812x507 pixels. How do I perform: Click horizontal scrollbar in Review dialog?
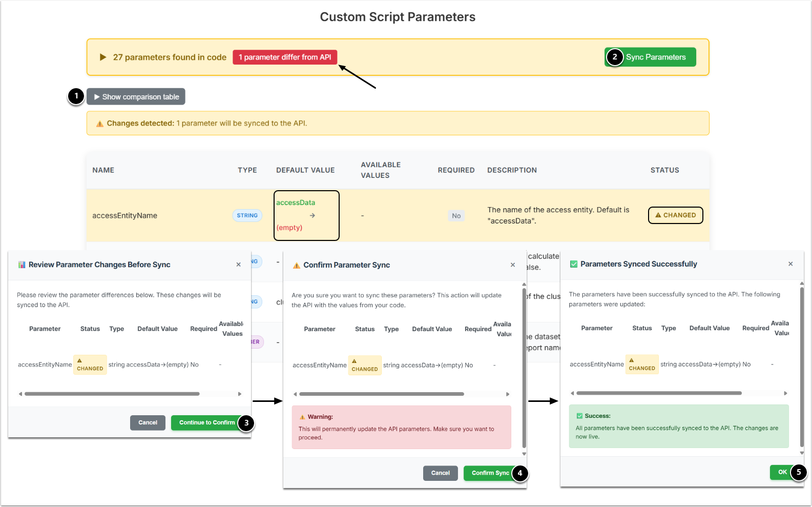click(x=112, y=394)
